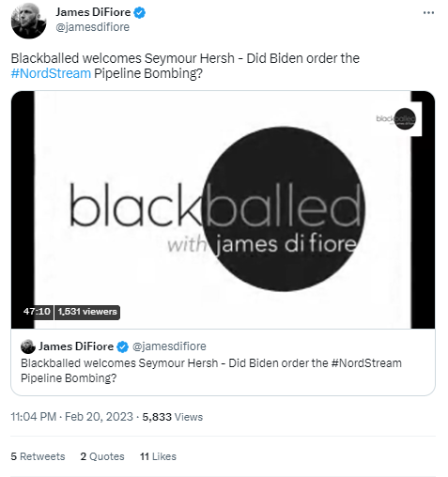Show the 2 Quotes list
This screenshot has height=477, width=448.
[102, 456]
